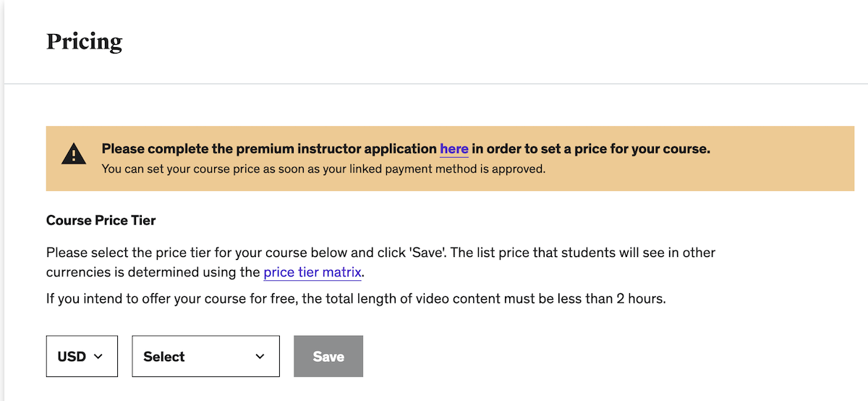Click the chevron arrow in Select dropdown

click(x=260, y=356)
